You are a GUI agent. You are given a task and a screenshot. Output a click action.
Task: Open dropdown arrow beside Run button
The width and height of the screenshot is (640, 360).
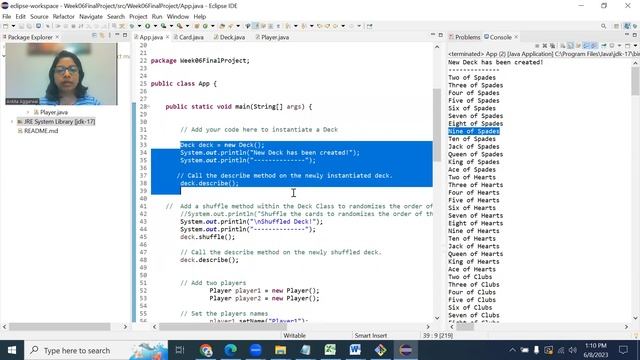click(x=156, y=26)
